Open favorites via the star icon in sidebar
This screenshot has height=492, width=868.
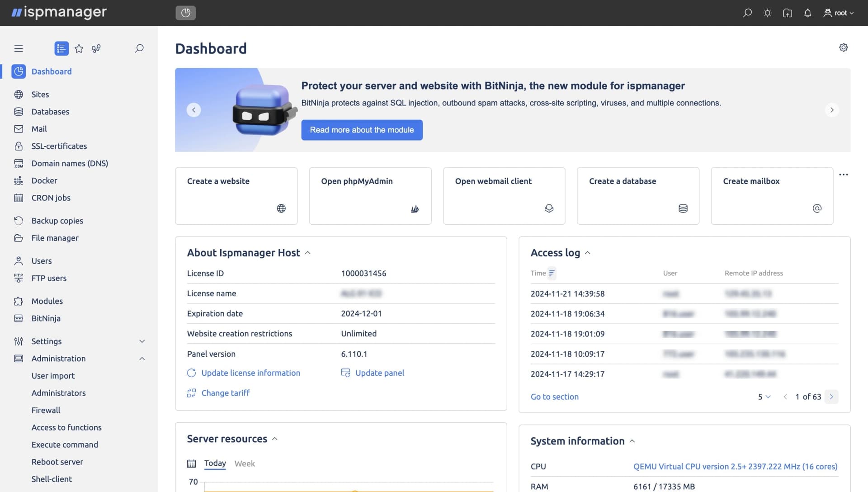click(x=79, y=48)
